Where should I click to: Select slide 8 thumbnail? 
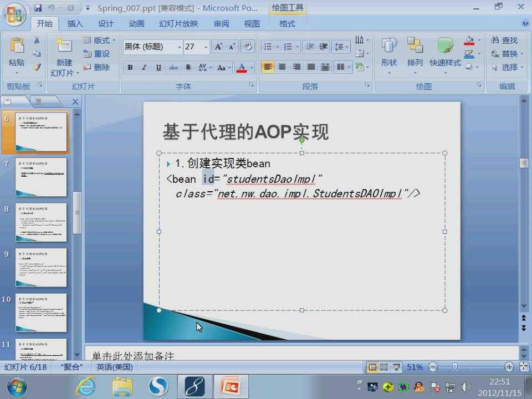(40, 222)
